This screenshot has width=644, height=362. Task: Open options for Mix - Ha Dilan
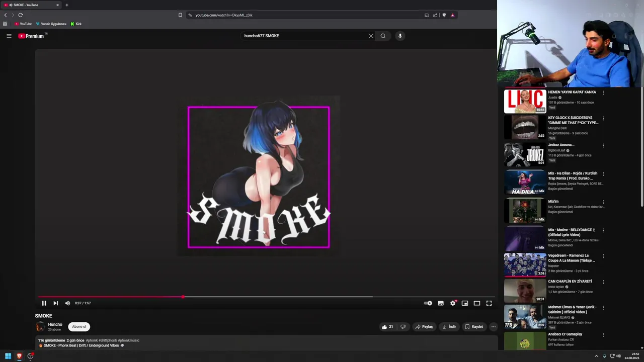pyautogui.click(x=603, y=174)
